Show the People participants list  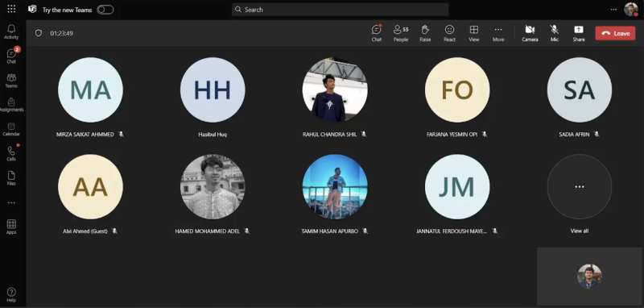[x=401, y=33]
